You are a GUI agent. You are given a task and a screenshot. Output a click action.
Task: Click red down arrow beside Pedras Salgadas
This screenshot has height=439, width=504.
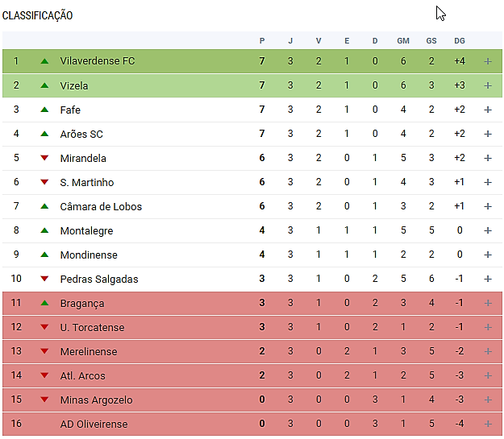pos(44,279)
